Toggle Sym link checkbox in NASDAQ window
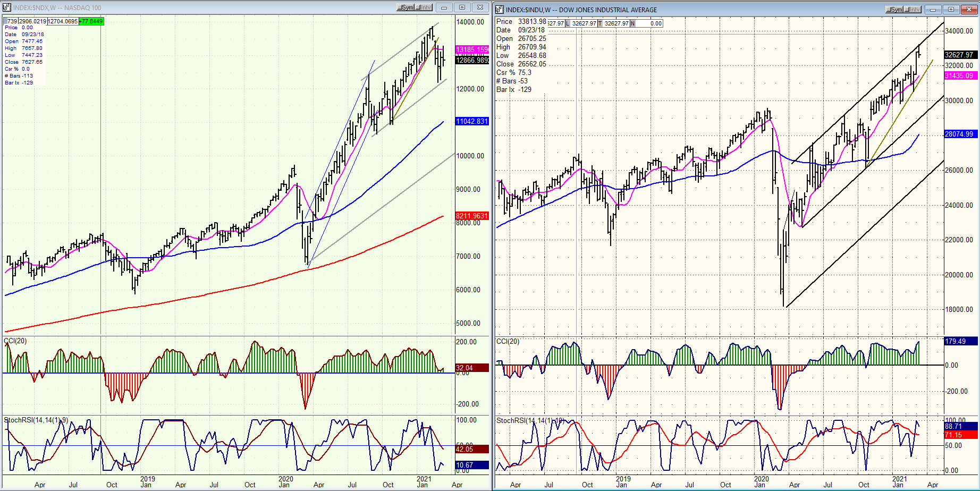Screen dimensions: 980x491 (x=400, y=7)
